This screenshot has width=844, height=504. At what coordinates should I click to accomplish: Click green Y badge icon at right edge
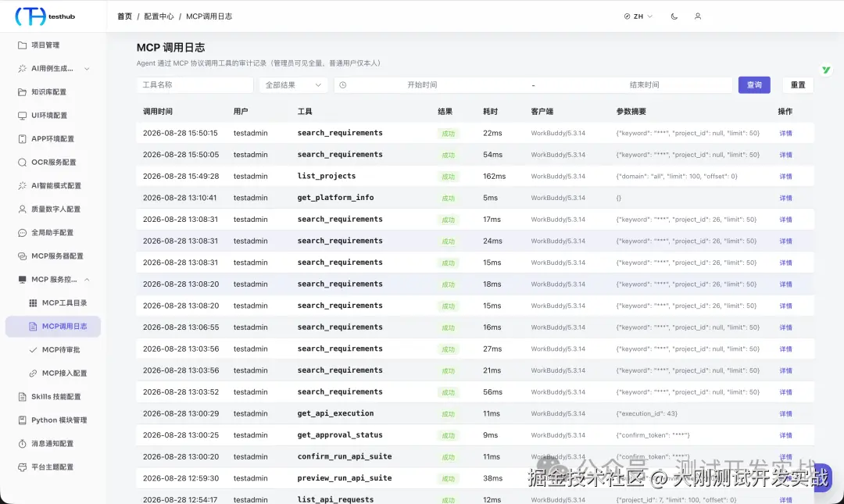(826, 70)
